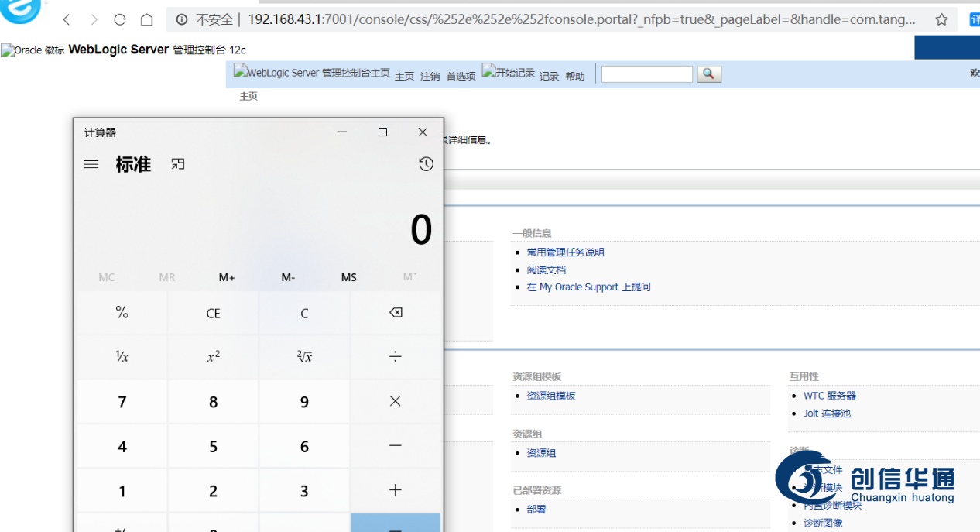
Task: Go back with the browser back arrow
Action: coord(67,19)
